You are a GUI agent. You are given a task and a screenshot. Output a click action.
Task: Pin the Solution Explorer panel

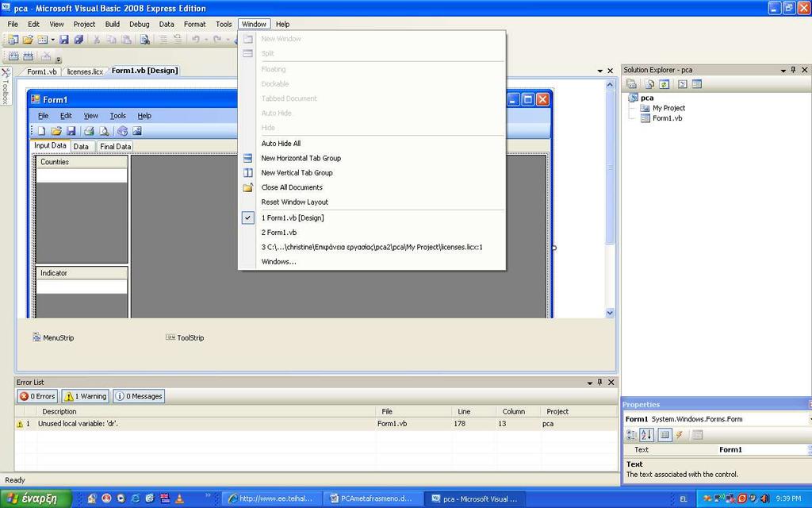[x=793, y=70]
